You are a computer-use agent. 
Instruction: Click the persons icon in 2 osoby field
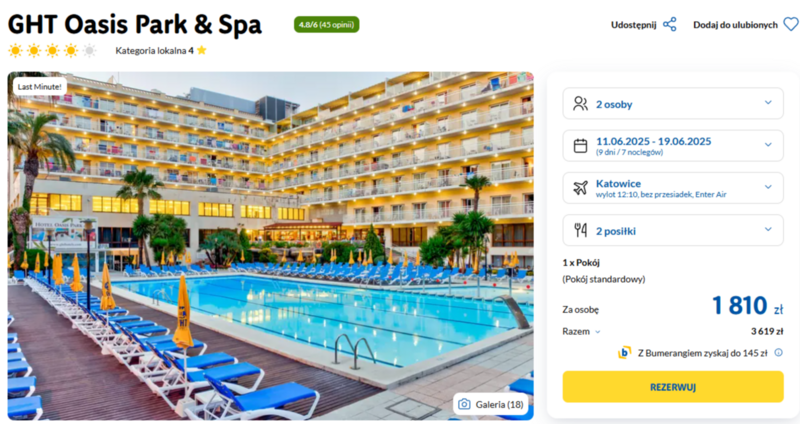[580, 104]
